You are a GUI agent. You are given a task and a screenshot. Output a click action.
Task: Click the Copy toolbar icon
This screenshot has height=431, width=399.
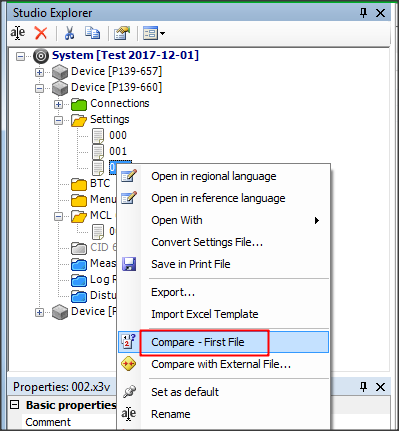click(92, 33)
